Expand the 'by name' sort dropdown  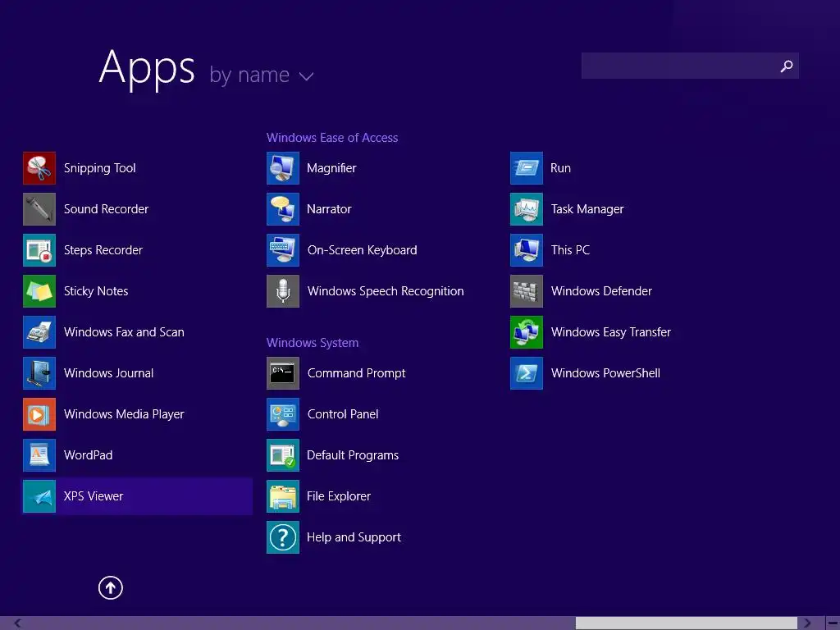262,75
